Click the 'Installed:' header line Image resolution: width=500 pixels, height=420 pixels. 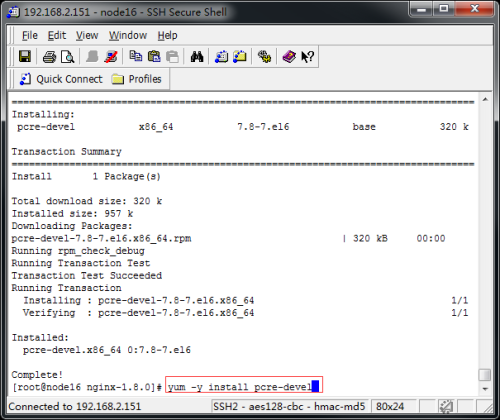(40, 338)
